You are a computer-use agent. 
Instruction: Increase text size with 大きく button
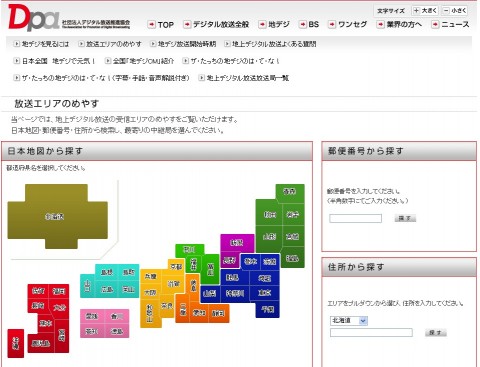coord(425,11)
